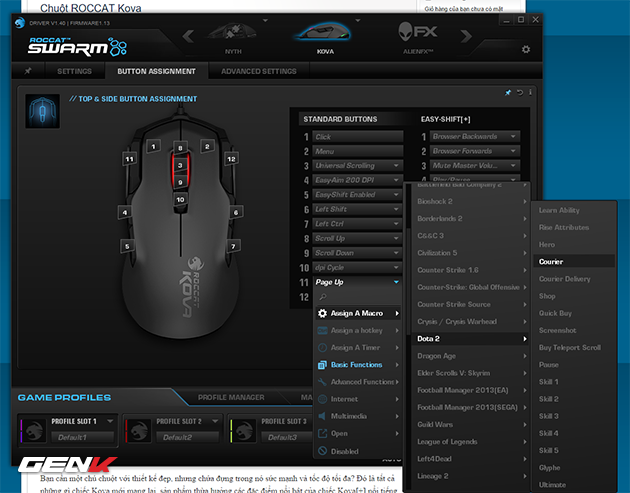The image size is (630, 493).
Task: Open the Profile Manager tab
Action: [x=230, y=397]
